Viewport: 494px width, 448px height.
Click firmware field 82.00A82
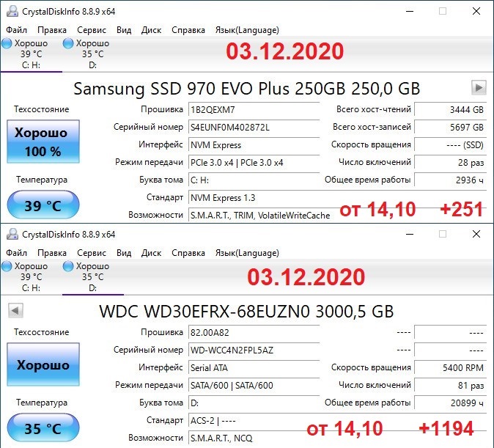coord(254,333)
